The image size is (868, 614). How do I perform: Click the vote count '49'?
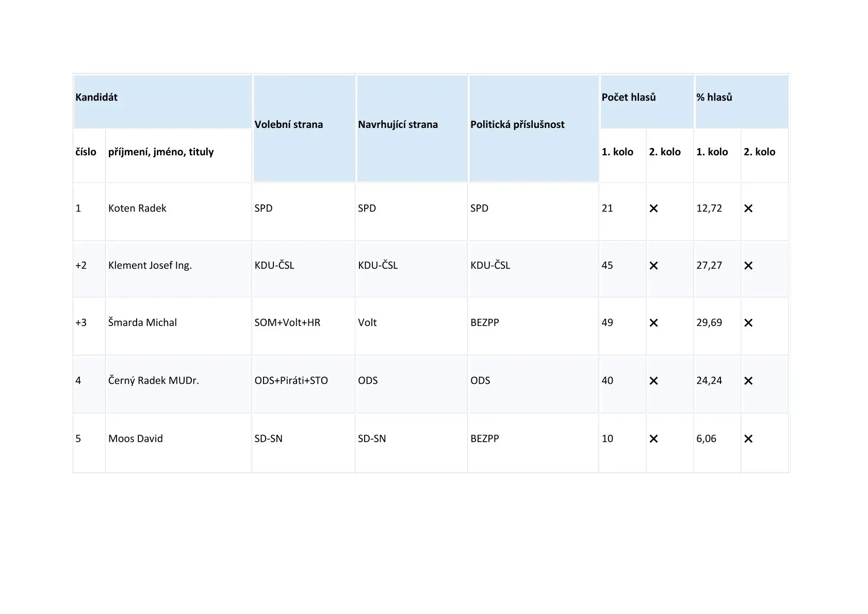point(607,322)
